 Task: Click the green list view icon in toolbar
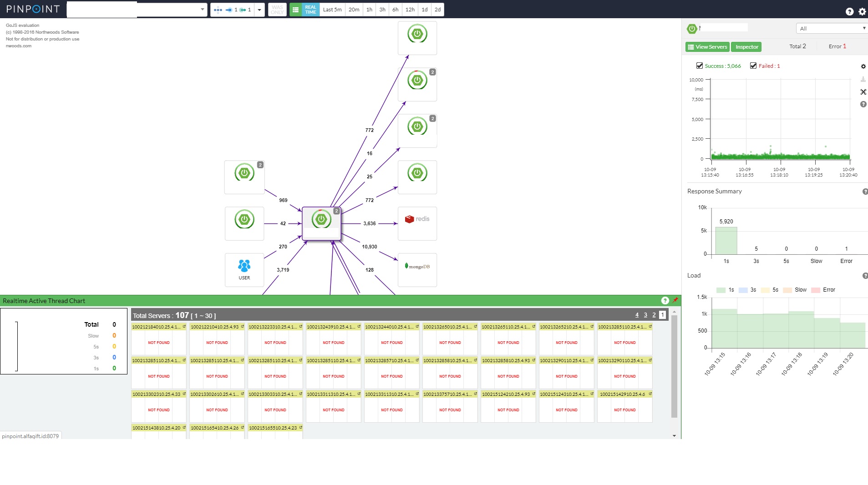tap(295, 10)
